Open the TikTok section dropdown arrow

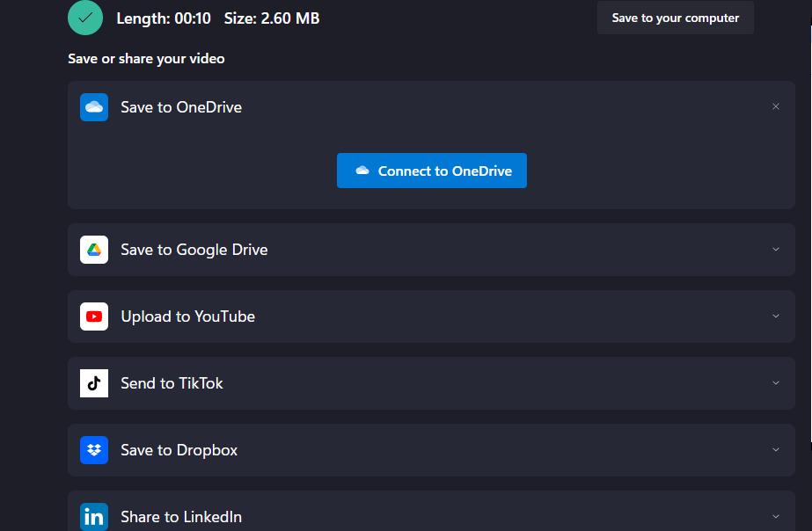point(775,383)
